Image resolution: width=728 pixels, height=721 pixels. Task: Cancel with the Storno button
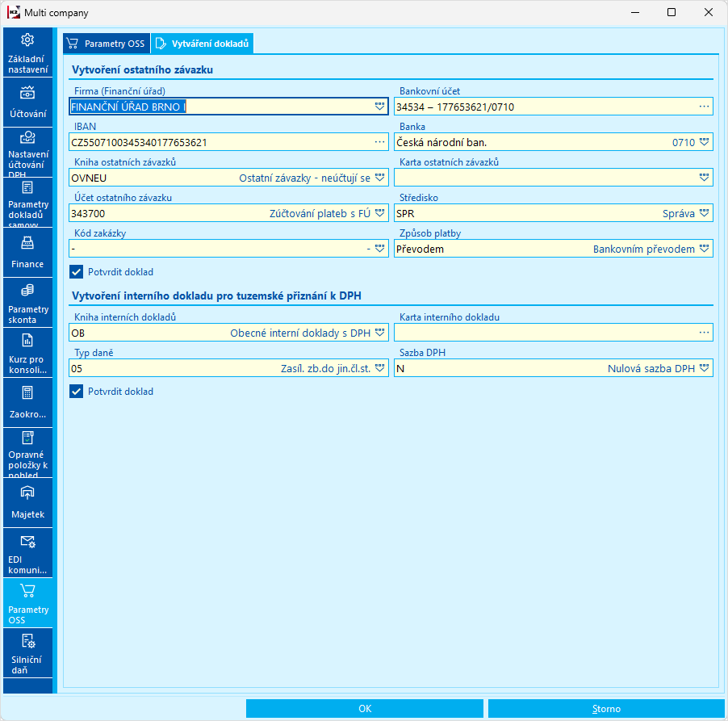click(606, 708)
